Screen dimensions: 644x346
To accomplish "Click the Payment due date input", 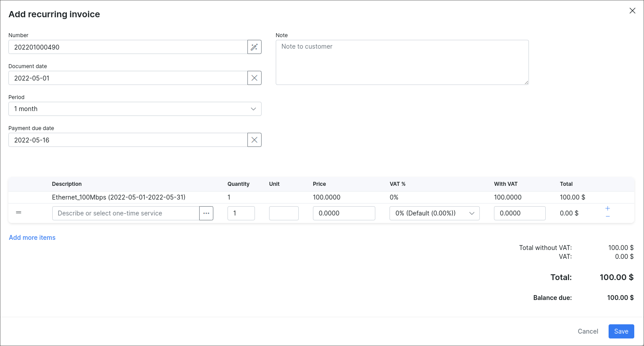I will (x=127, y=140).
